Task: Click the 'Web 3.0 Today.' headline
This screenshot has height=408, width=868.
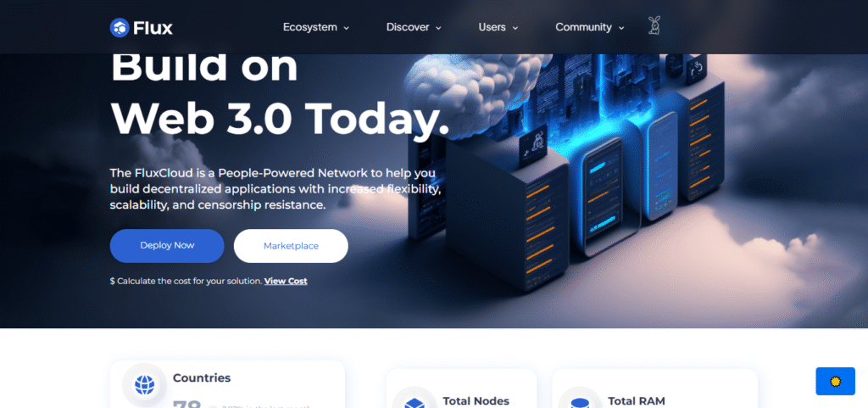Action: click(x=281, y=119)
